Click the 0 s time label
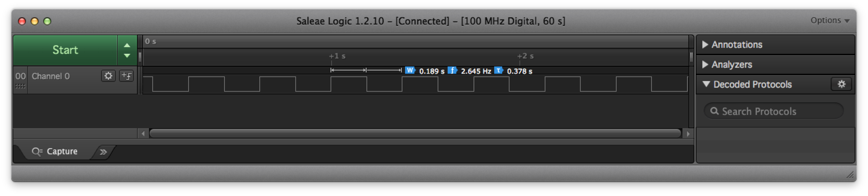Viewport: 868px width, 196px height. (x=150, y=41)
